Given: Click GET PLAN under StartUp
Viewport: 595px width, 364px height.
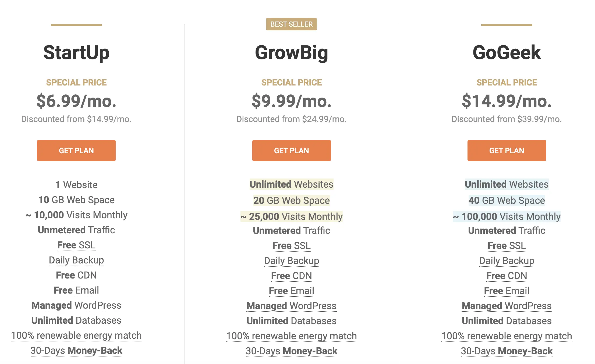Looking at the screenshot, I should [x=76, y=151].
